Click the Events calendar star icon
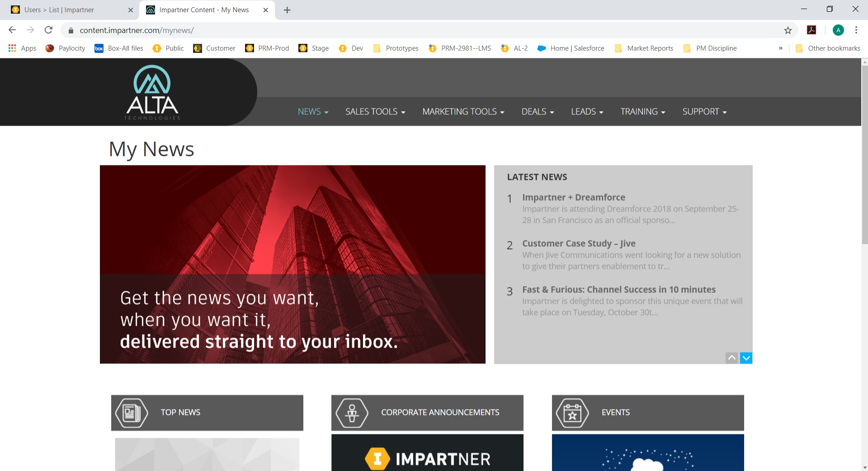The image size is (868, 471). click(572, 413)
